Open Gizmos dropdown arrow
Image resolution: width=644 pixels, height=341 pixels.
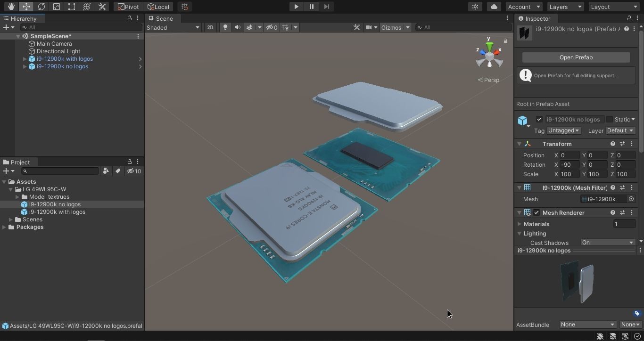408,27
